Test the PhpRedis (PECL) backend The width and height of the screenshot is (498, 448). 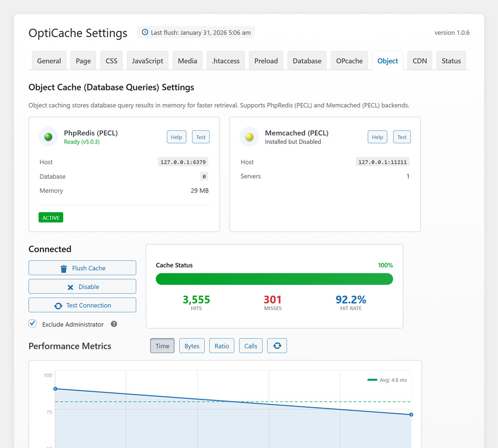(x=201, y=137)
